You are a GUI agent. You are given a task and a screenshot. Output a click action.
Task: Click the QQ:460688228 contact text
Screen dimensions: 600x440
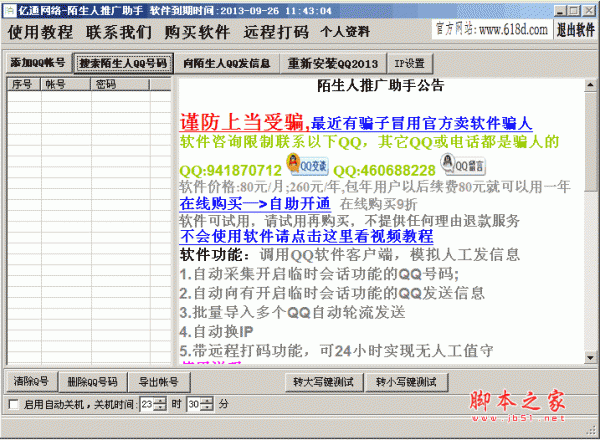[384, 171]
